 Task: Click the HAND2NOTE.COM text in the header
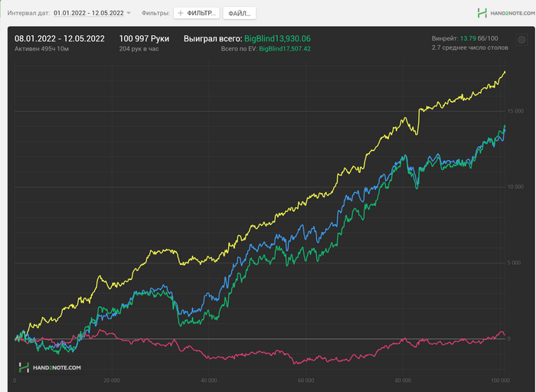pos(512,13)
